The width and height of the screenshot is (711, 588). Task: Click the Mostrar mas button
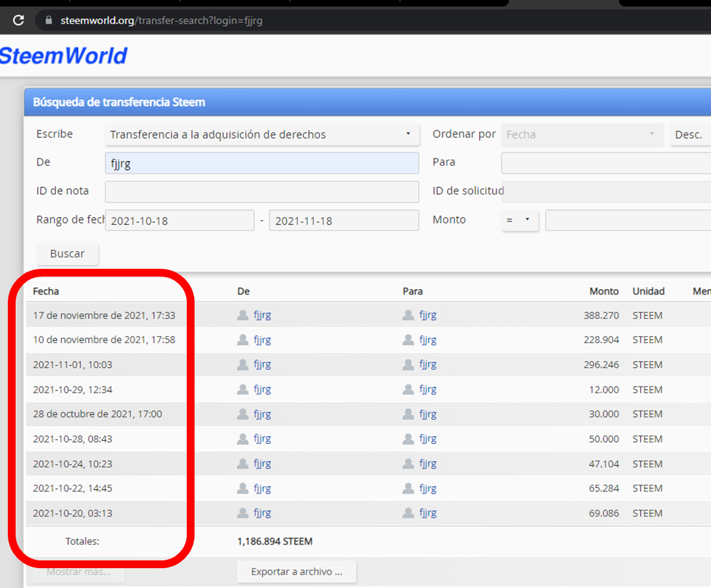pos(79,572)
